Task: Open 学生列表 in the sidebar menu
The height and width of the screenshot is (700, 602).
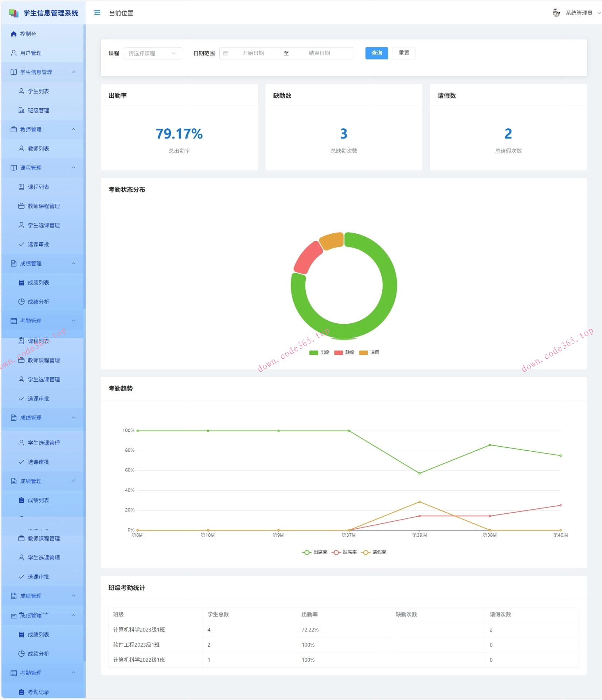Action: (x=39, y=91)
